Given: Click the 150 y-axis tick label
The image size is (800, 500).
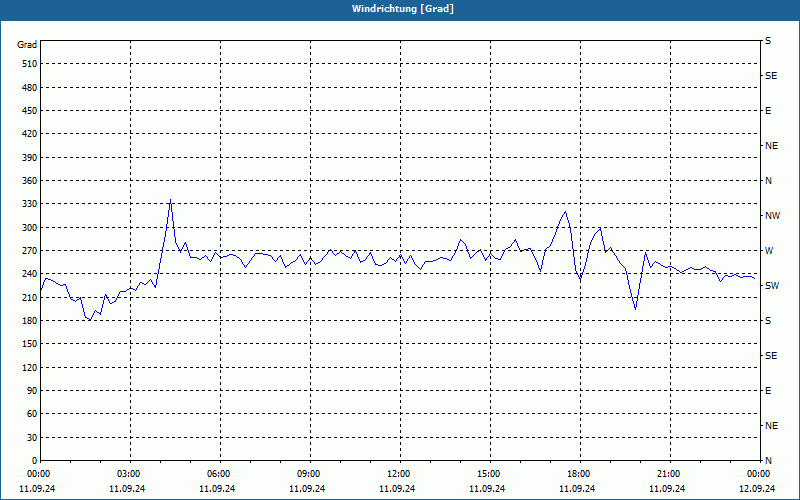Looking at the screenshot, I should [x=30, y=344].
